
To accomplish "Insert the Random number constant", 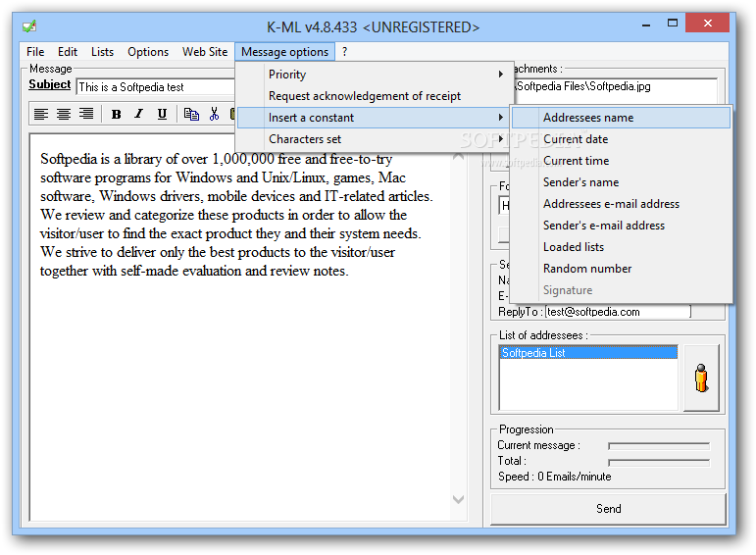I will point(621,269).
